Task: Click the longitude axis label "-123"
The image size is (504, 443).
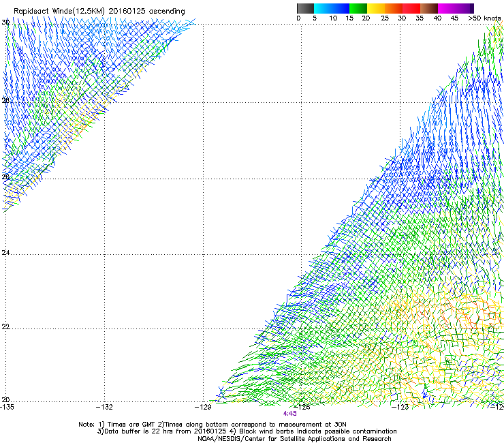Action: (400, 407)
